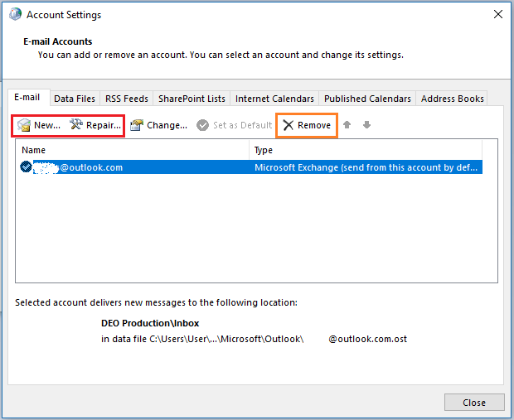Viewport: 514px width, 420px height.
Task: Click the New... button label
Action: (x=47, y=125)
